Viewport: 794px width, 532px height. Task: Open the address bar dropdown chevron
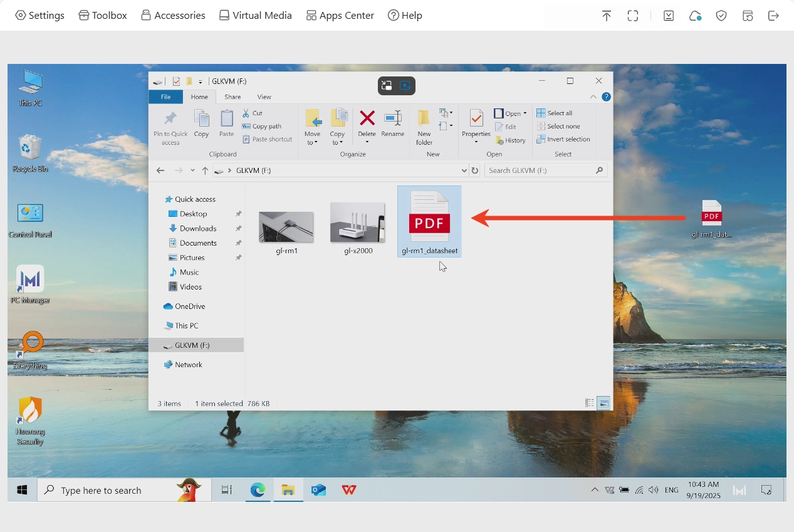pos(464,170)
